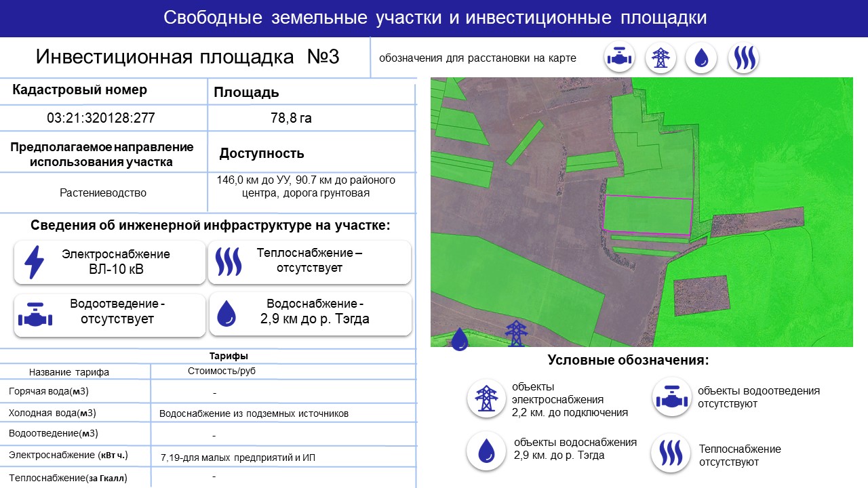868x488 pixels.
Task: Click the Электроснабжение (кВт ч.) row label
Action: 68,455
